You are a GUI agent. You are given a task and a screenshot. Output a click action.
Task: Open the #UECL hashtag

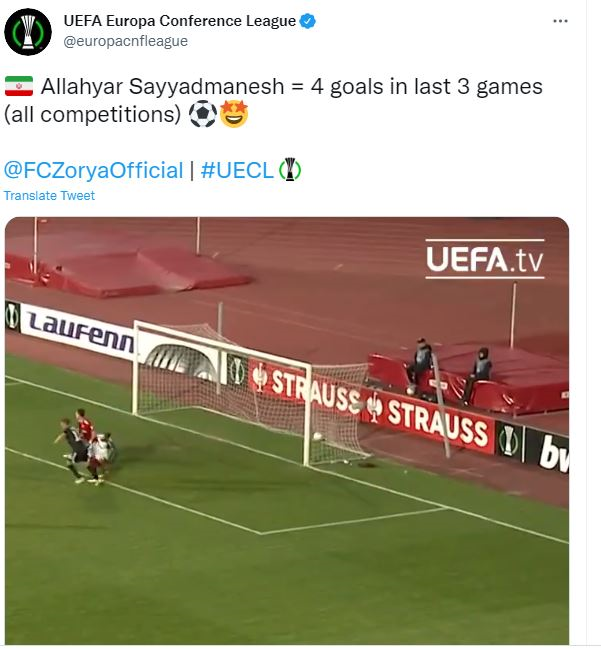237,171
